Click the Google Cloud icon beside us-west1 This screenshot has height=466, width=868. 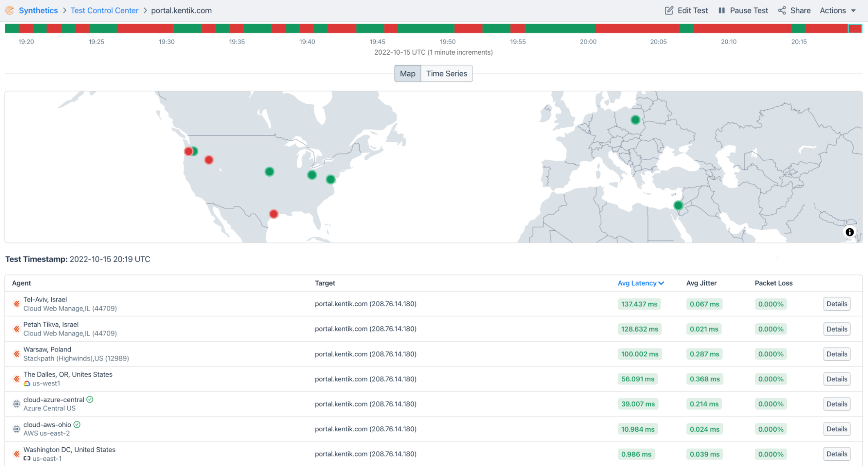tap(27, 384)
